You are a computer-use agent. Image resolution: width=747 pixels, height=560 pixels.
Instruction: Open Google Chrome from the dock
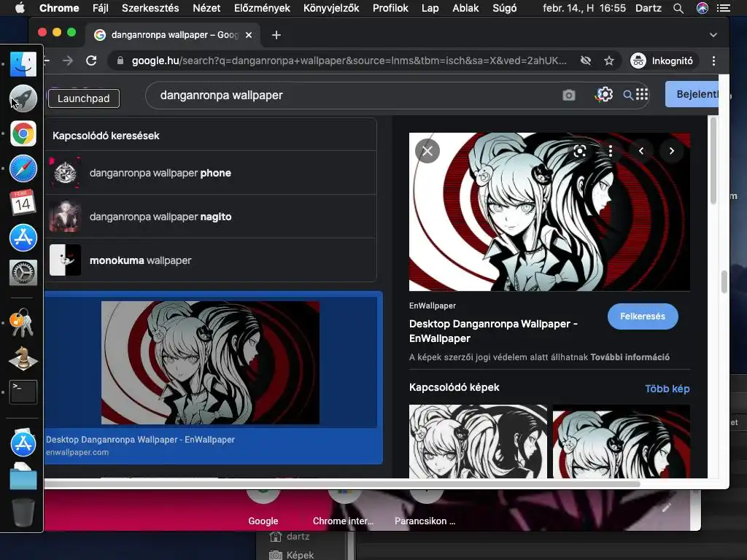coord(23,134)
